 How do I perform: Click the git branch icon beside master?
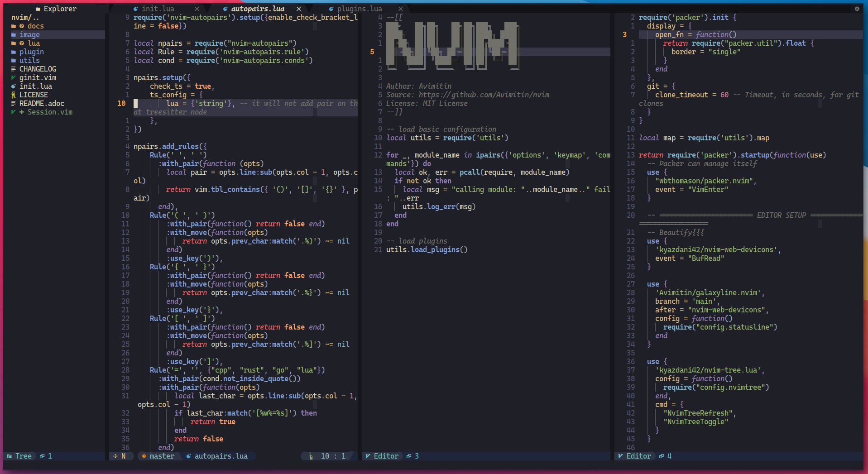pos(144,456)
